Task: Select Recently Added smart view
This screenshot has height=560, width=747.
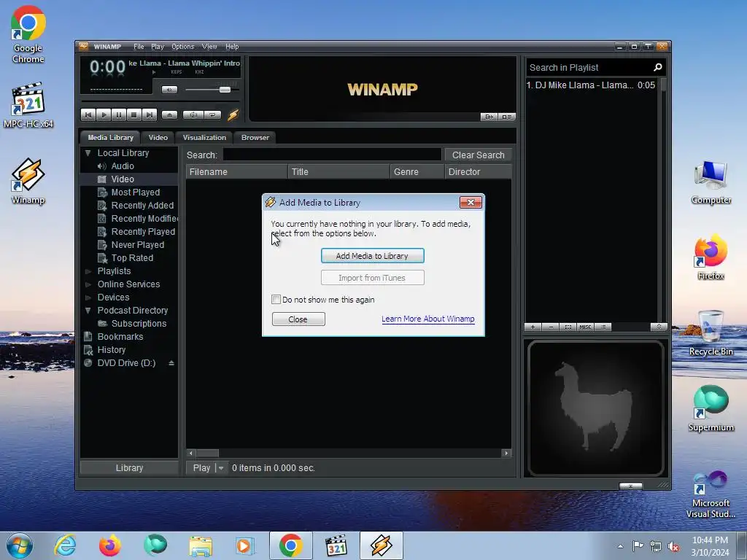Action: pos(142,205)
